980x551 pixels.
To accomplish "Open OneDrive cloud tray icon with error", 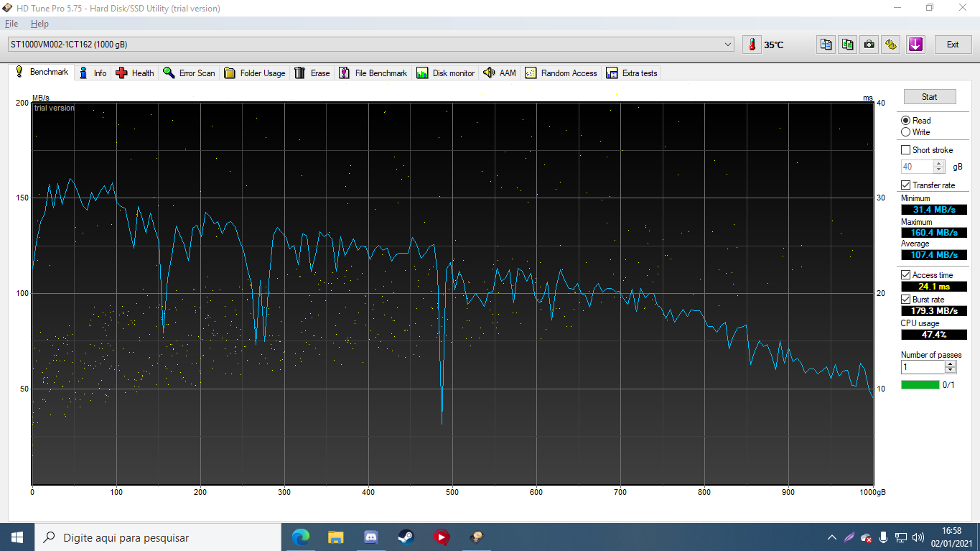I will [866, 537].
